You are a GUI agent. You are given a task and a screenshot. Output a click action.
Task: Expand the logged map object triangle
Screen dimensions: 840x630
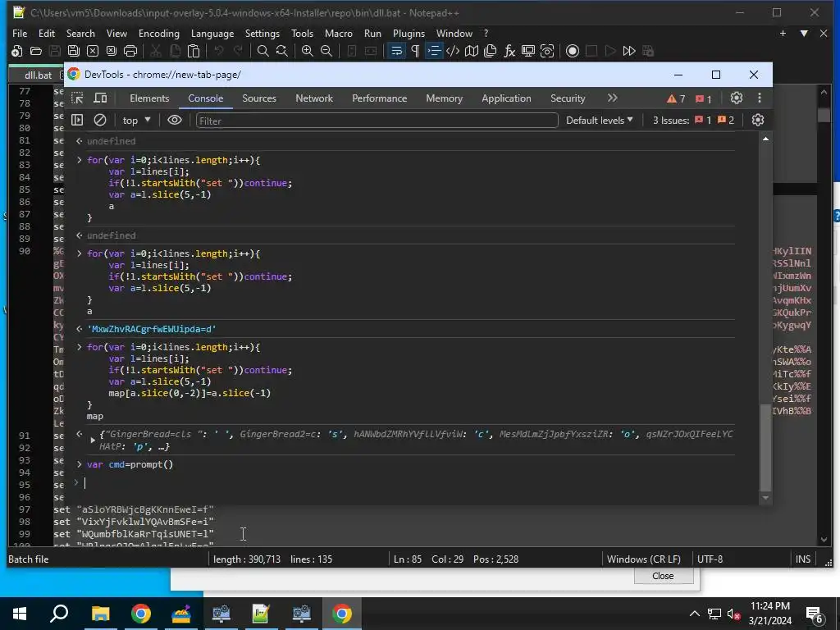click(x=93, y=441)
